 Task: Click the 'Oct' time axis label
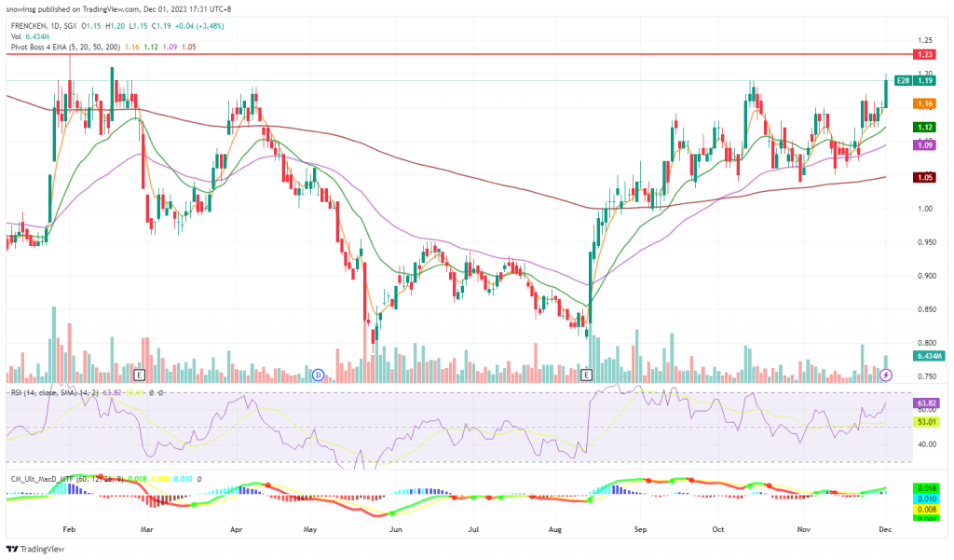(x=718, y=529)
